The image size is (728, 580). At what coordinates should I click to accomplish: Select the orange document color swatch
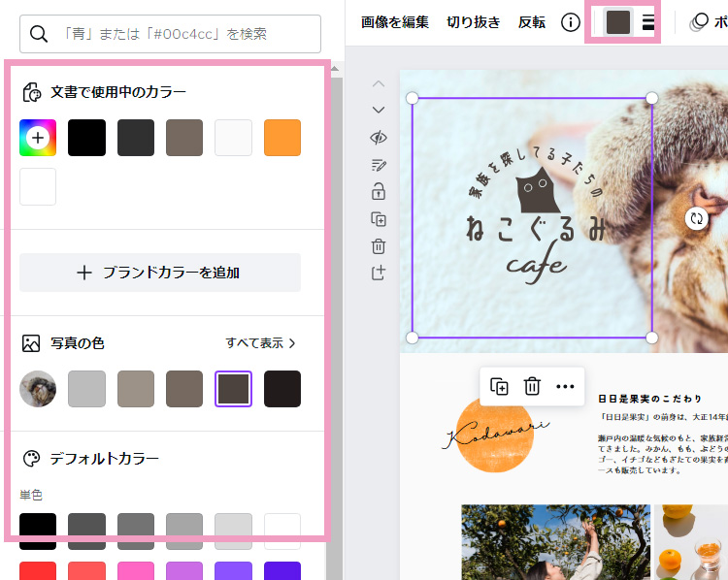pos(282,138)
